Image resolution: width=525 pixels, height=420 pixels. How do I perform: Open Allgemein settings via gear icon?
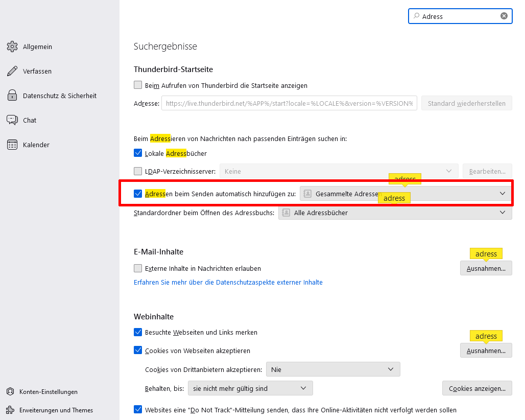[12, 46]
